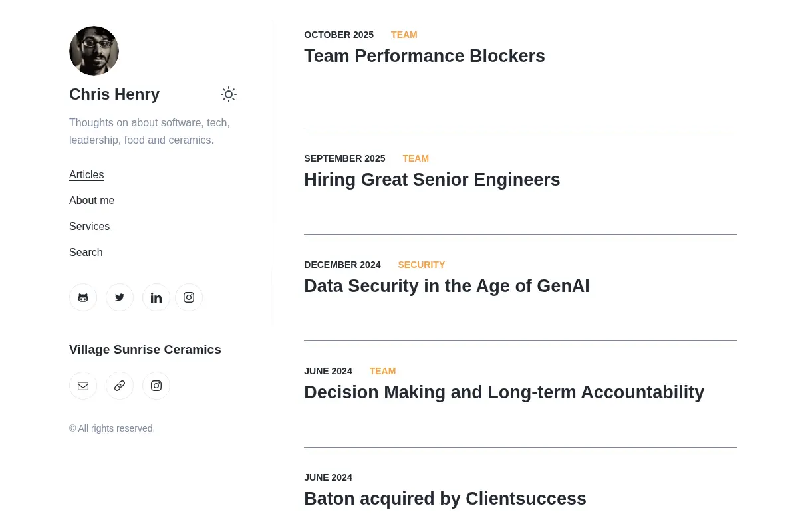Open the LinkedIn profile icon
The height and width of the screenshot is (532, 798).
pyautogui.click(x=156, y=297)
